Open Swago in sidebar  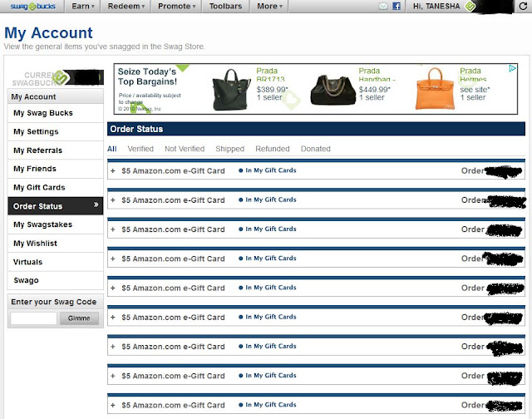[56, 280]
